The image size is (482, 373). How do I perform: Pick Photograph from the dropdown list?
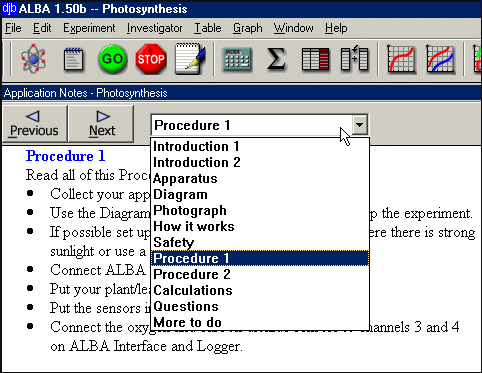260,210
